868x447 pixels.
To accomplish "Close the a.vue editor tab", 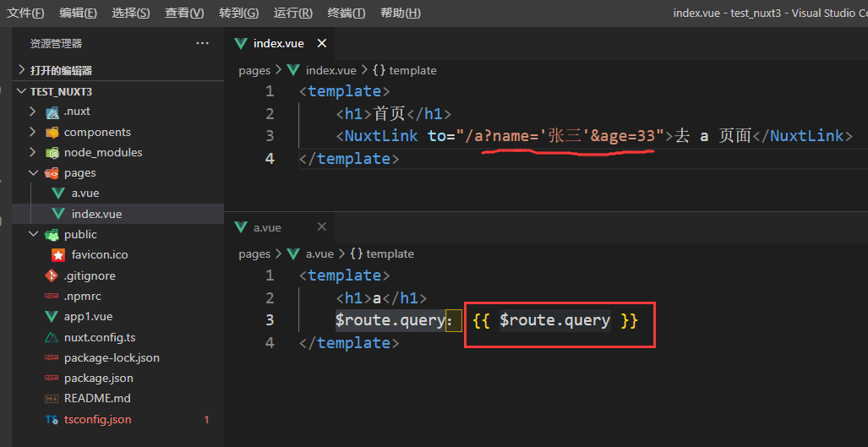I will tap(322, 227).
